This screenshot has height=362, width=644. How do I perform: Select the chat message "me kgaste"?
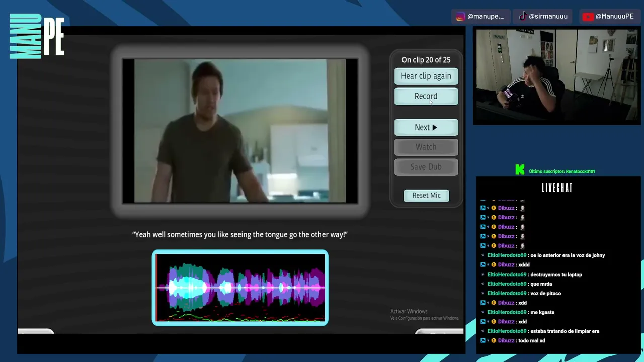click(542, 312)
